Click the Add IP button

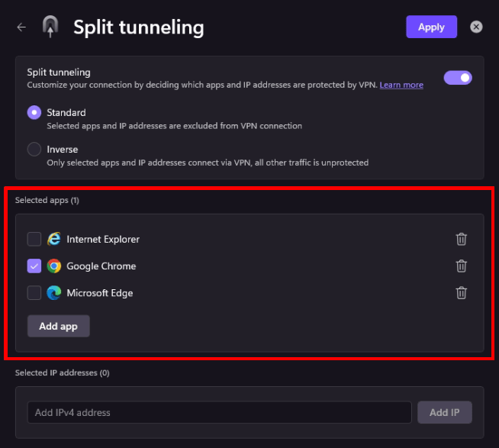pyautogui.click(x=444, y=412)
